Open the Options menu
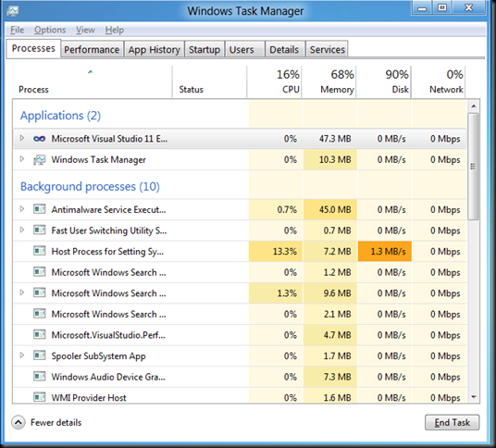This screenshot has height=448, width=496. pos(50,30)
